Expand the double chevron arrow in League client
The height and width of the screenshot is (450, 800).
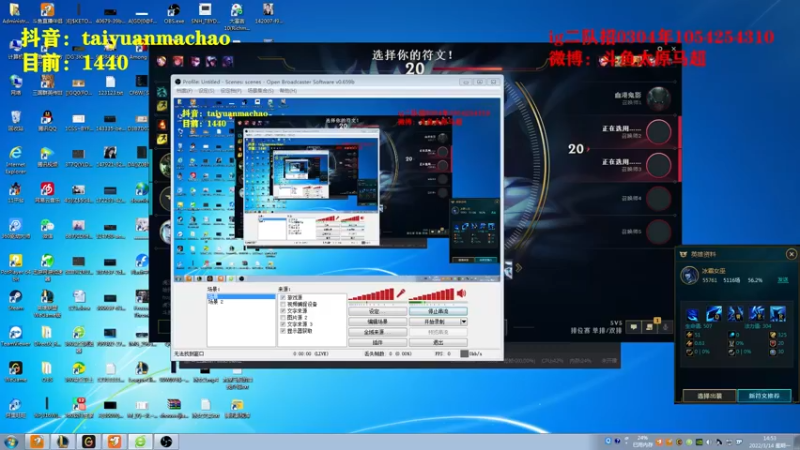tap(519, 267)
